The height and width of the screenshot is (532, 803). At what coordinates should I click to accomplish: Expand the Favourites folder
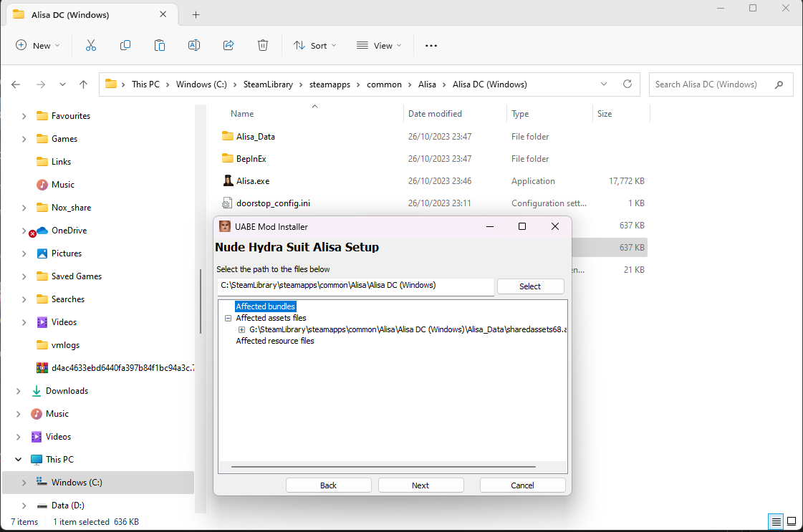pyautogui.click(x=24, y=116)
